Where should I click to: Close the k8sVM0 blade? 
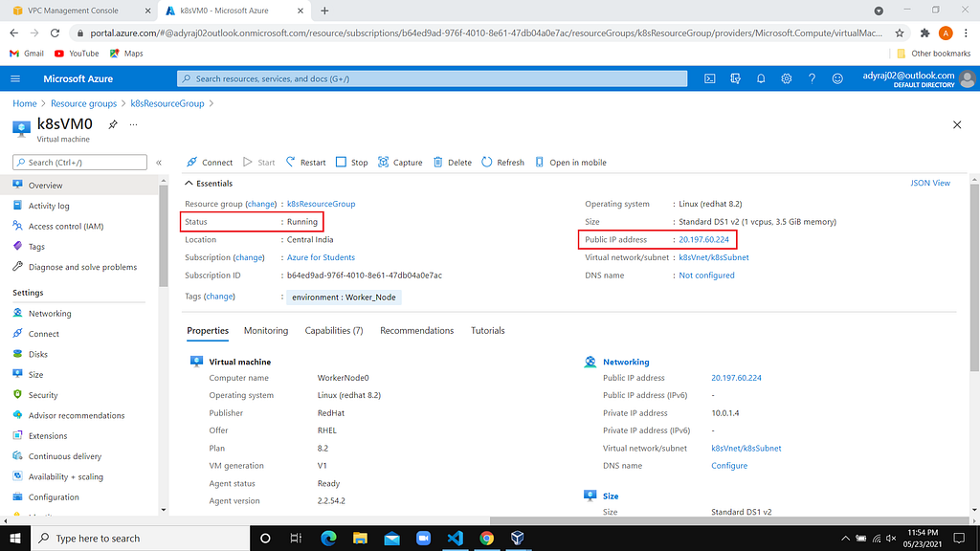click(957, 125)
